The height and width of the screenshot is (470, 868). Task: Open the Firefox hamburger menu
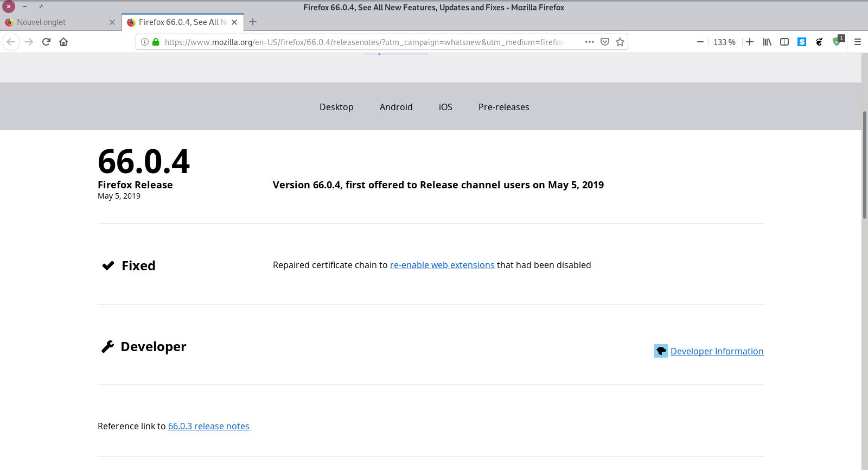(858, 42)
